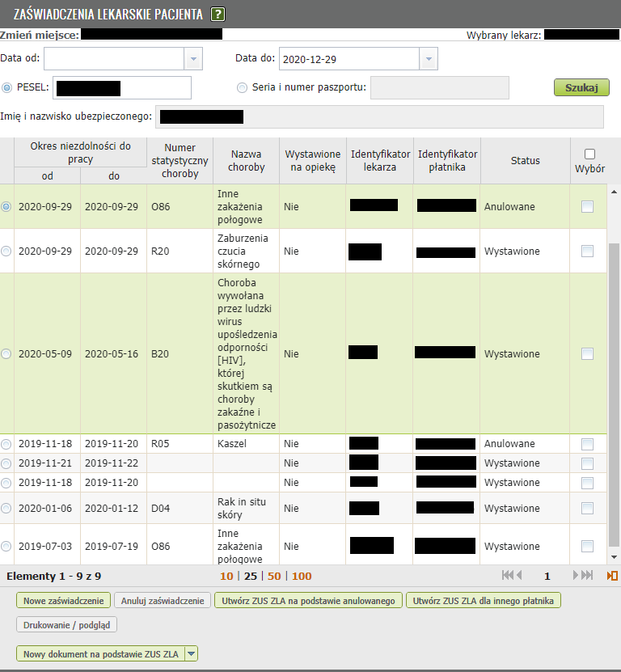Check the box for the Kaszel R05 row
Screen dimensions: 621x672
587,444
